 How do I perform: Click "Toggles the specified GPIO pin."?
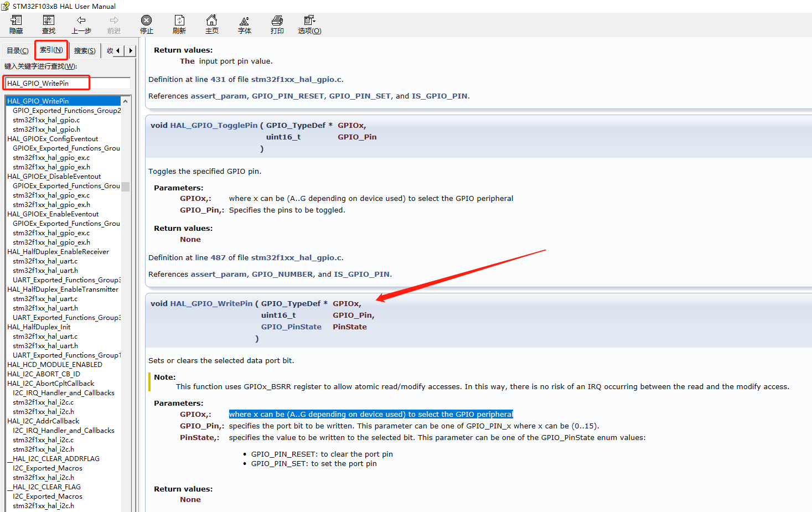click(205, 171)
